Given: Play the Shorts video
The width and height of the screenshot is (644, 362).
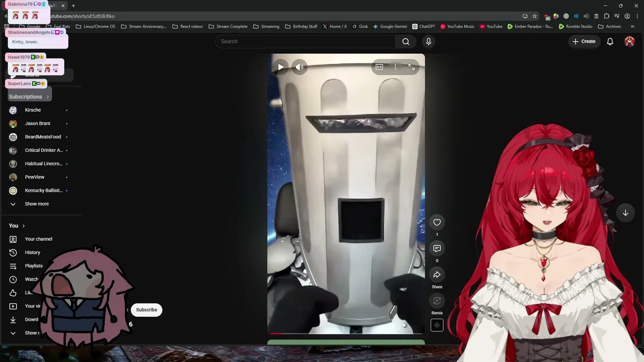Looking at the screenshot, I should (281, 67).
